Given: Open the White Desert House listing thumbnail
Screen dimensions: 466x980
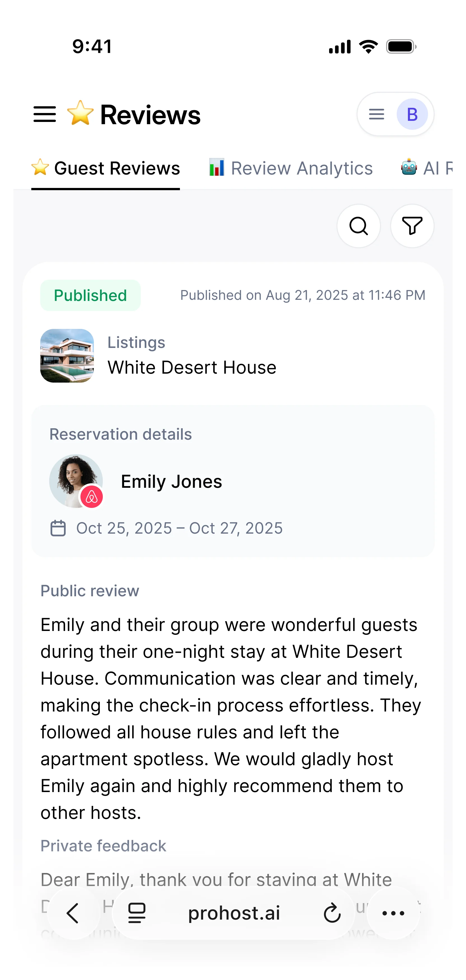Looking at the screenshot, I should point(67,356).
